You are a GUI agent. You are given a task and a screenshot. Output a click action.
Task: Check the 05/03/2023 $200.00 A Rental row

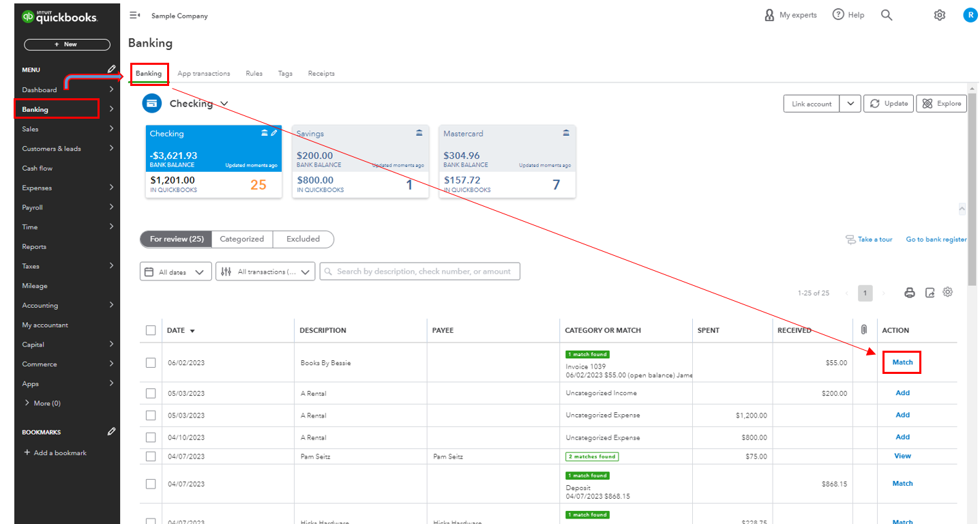pyautogui.click(x=151, y=393)
